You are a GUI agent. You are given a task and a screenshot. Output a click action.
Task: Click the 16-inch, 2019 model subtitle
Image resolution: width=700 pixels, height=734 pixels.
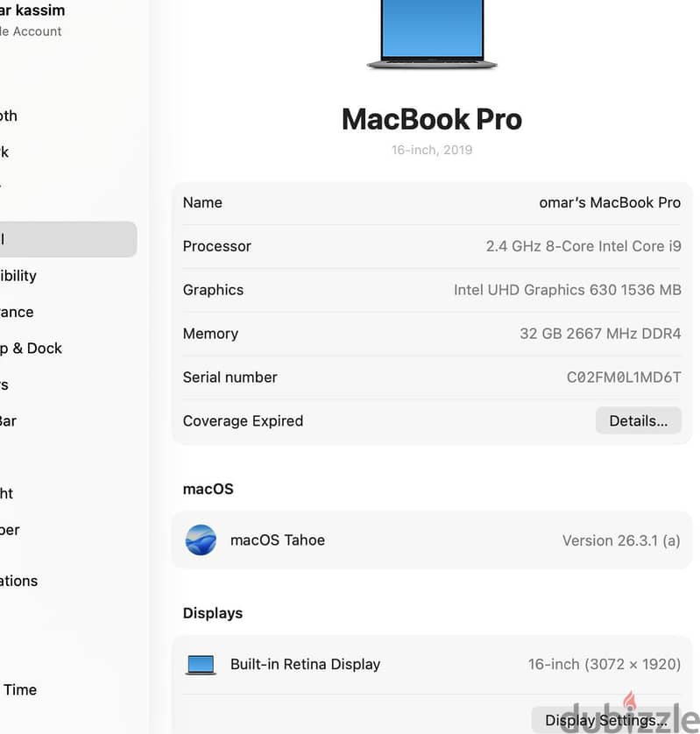pos(432,150)
